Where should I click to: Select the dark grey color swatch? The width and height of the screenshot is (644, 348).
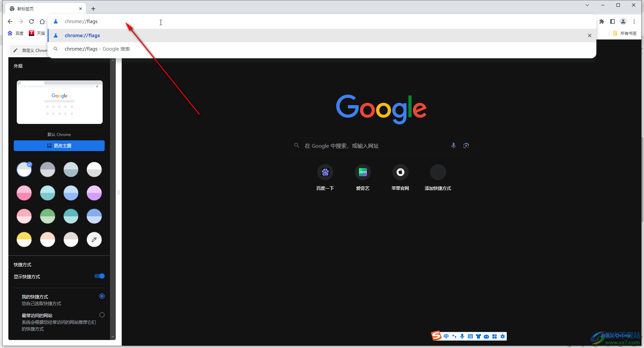click(48, 169)
